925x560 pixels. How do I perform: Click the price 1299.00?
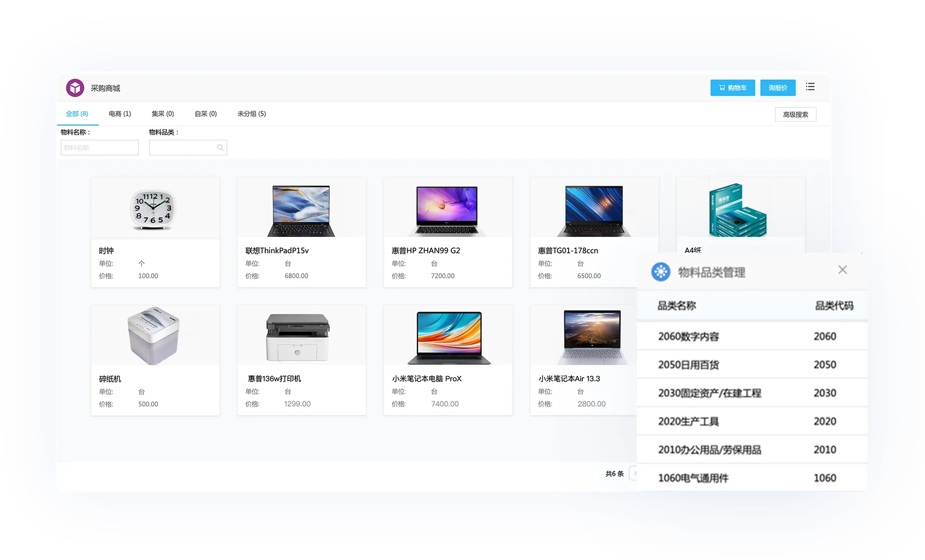pos(297,404)
